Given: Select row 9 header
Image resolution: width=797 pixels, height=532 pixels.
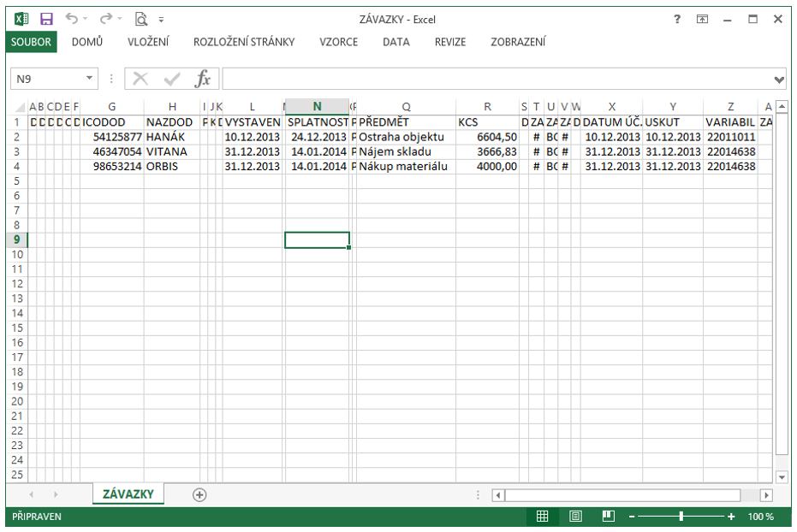Looking at the screenshot, I should pyautogui.click(x=17, y=239).
